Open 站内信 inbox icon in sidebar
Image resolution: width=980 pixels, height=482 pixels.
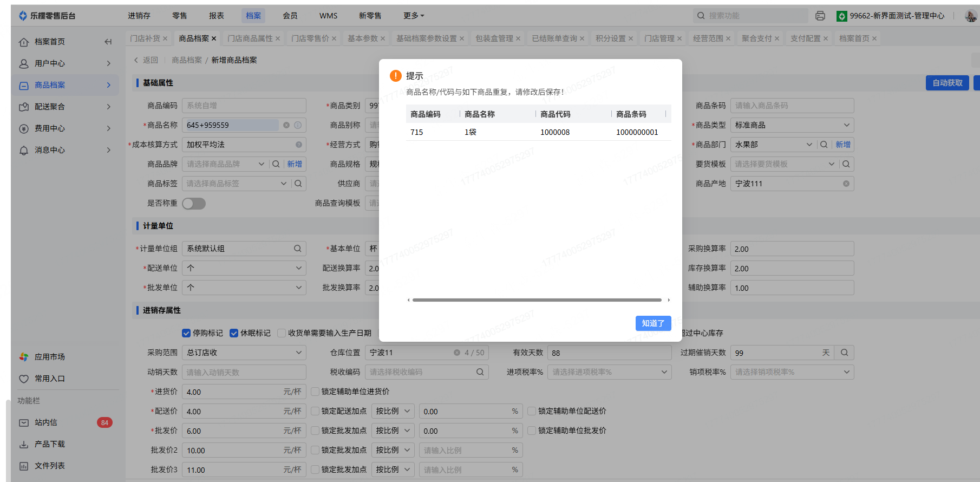[x=24, y=422]
